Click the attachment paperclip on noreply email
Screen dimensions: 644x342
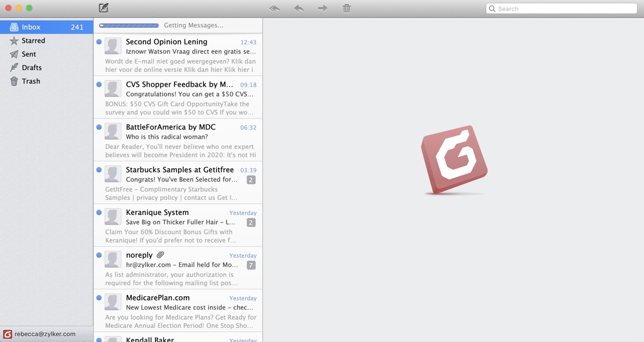point(160,255)
